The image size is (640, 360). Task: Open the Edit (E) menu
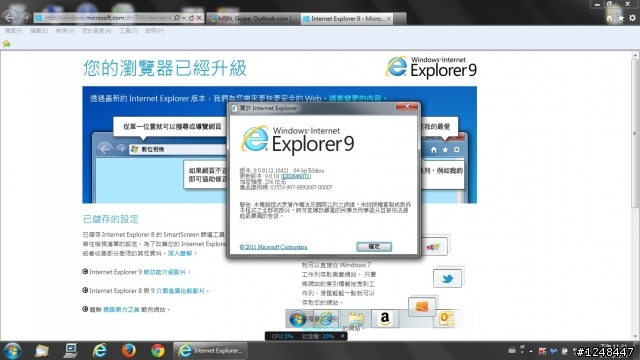pyautogui.click(x=39, y=31)
